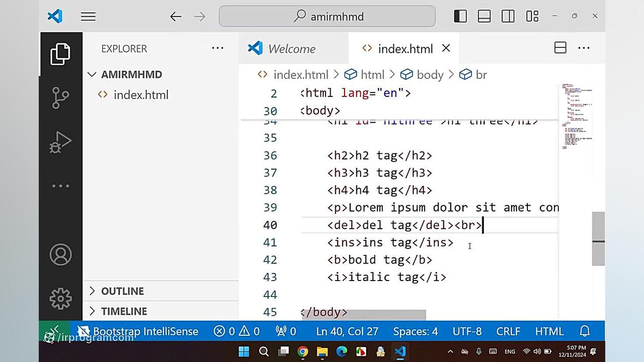Open Windows Search in the taskbar
This screenshot has width=644, height=362.
point(264,351)
